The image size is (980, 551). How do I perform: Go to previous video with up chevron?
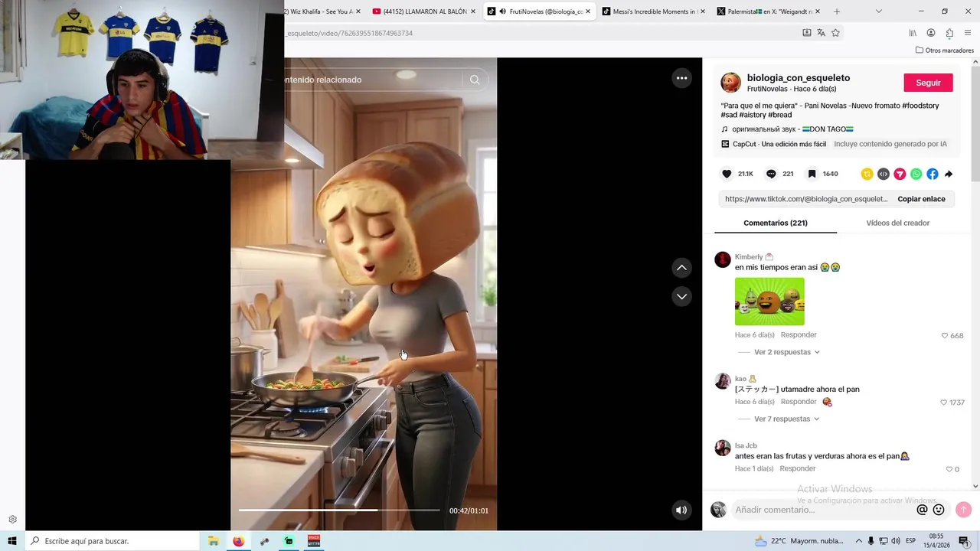click(681, 268)
